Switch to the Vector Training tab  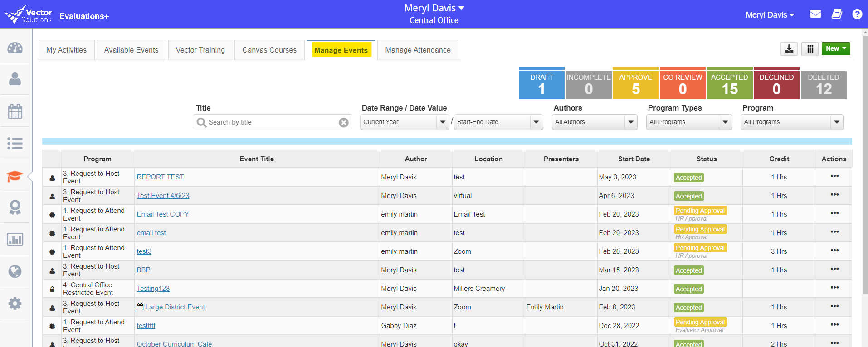200,50
